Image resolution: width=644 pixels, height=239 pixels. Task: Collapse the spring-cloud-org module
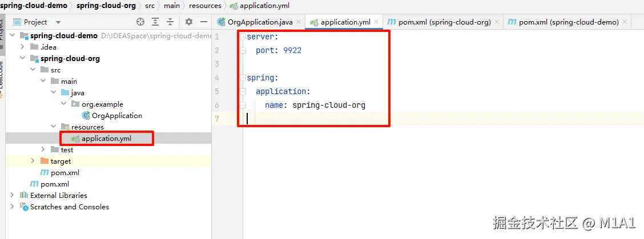click(23, 58)
